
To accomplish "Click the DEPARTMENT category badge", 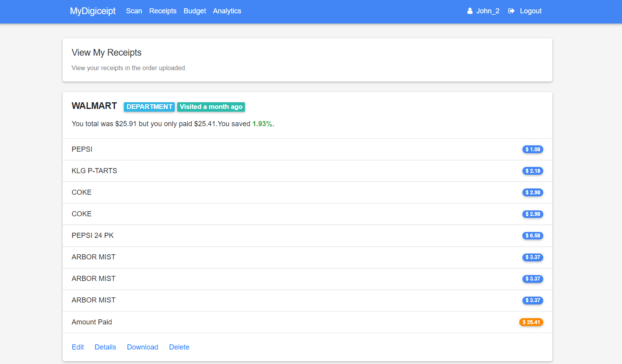I will [149, 107].
